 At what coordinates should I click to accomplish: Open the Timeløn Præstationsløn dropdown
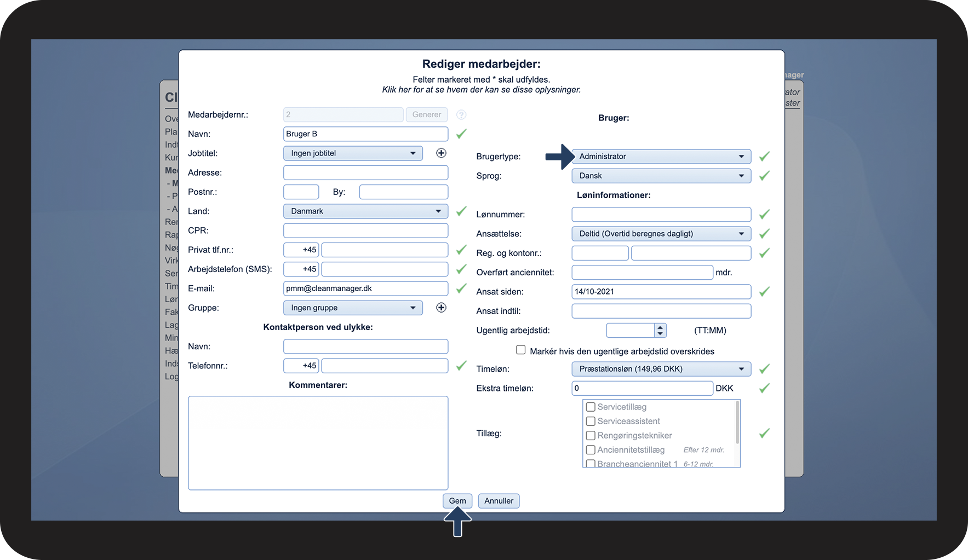661,369
